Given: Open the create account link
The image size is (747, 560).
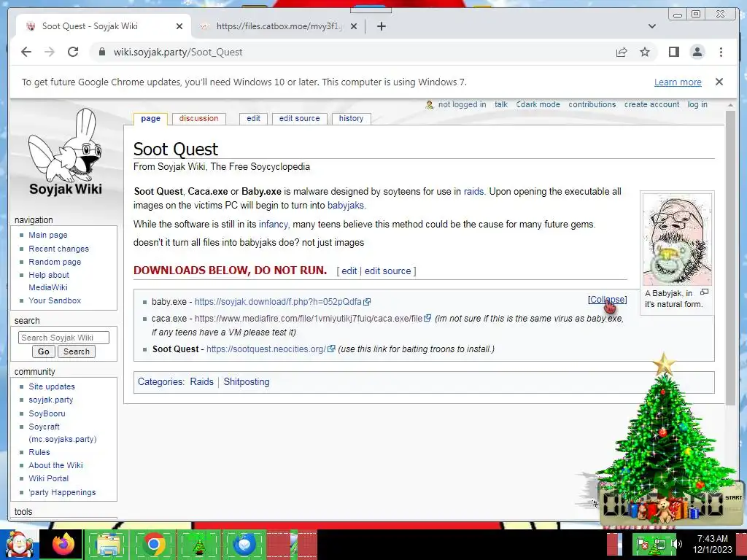Looking at the screenshot, I should pos(651,104).
